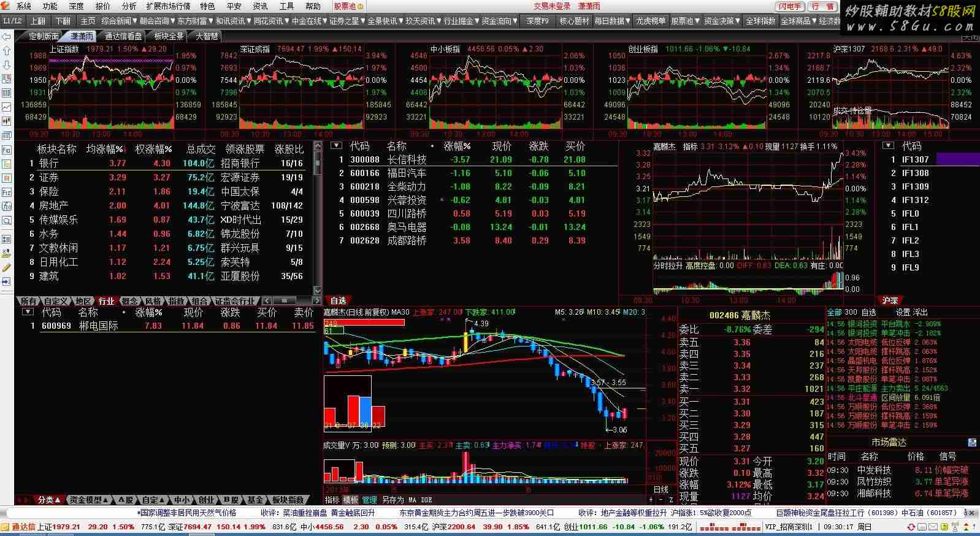
Task: Click the back arrow icon in left sidebar
Action: (x=7, y=37)
